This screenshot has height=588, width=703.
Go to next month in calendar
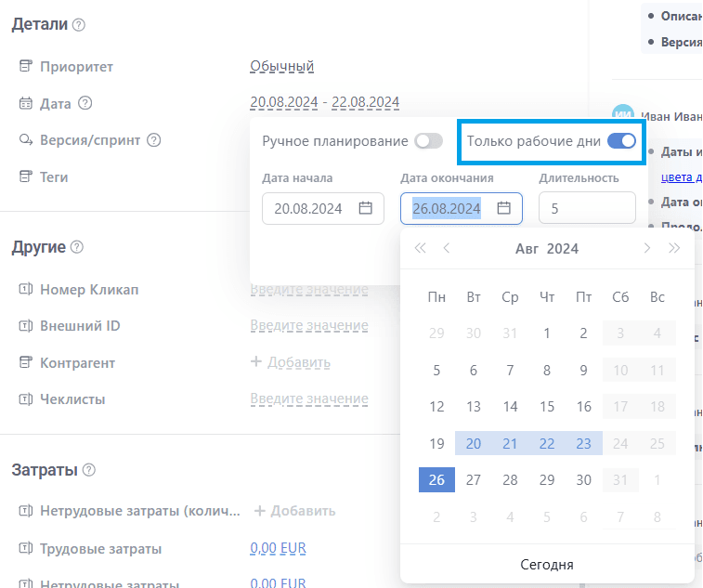click(647, 248)
